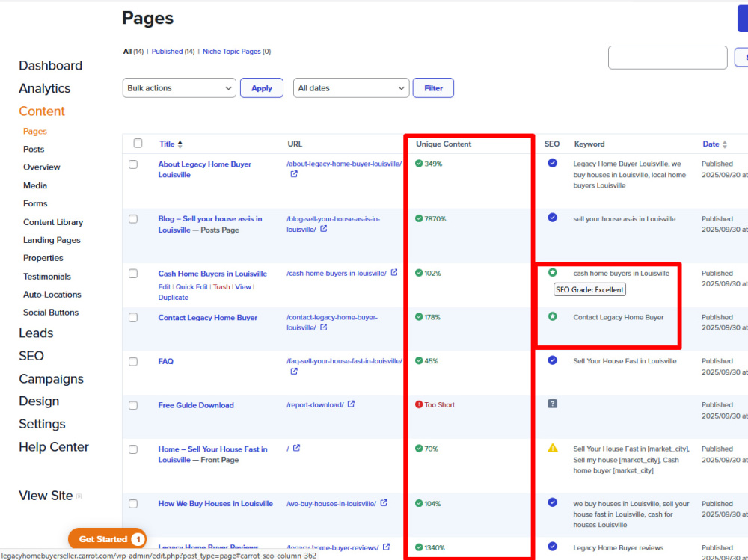Tick the Free Guide Download checkbox
Screen dimensions: 748x560
[133, 405]
